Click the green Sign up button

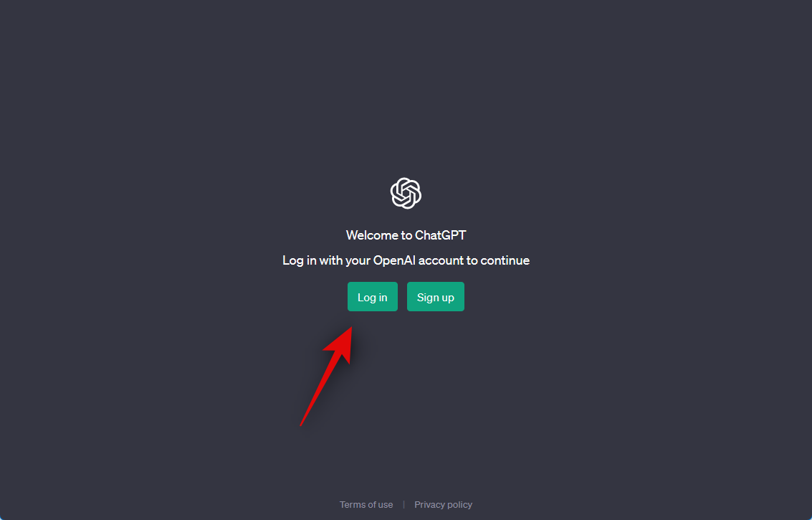click(x=436, y=296)
